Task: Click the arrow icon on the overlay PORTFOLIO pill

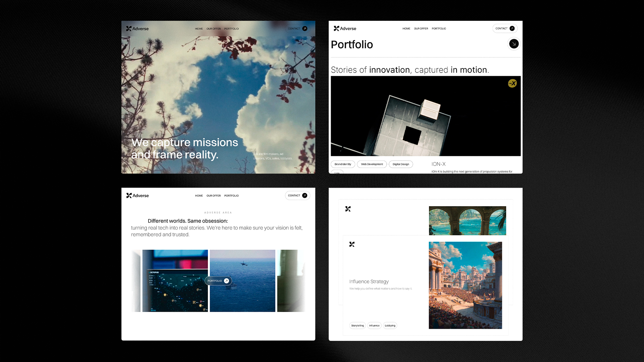Action: (226, 281)
